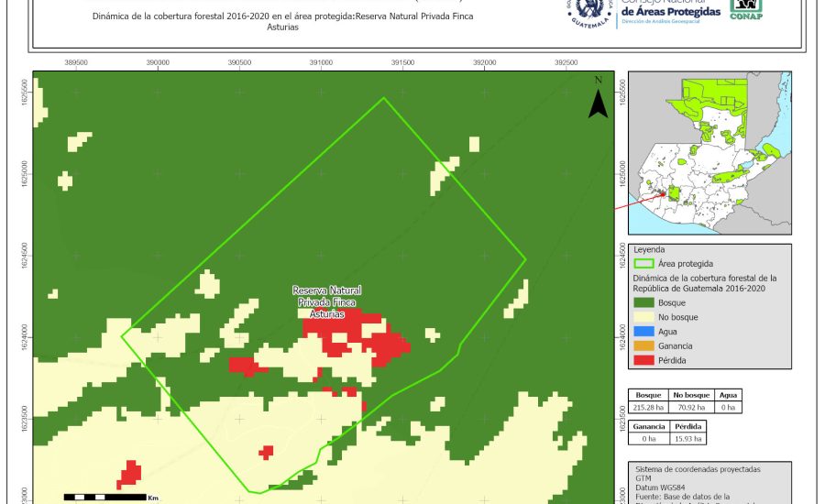
Task: Click the green Área protegida outline symbol
Action: pyautogui.click(x=645, y=263)
